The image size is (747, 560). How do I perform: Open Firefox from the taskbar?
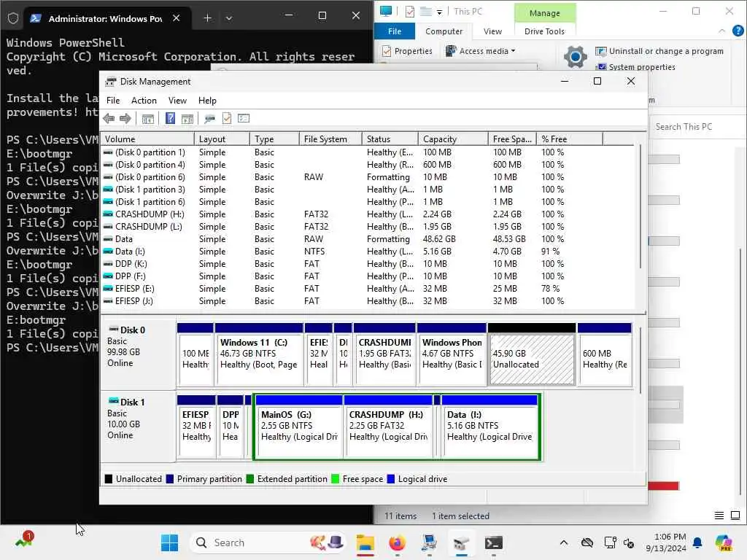click(x=398, y=542)
